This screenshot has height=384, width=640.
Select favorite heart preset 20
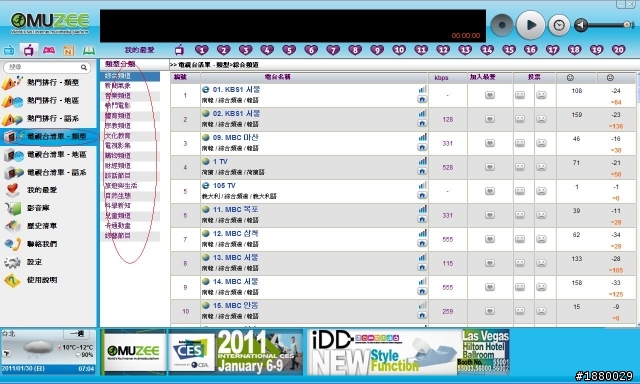618,50
